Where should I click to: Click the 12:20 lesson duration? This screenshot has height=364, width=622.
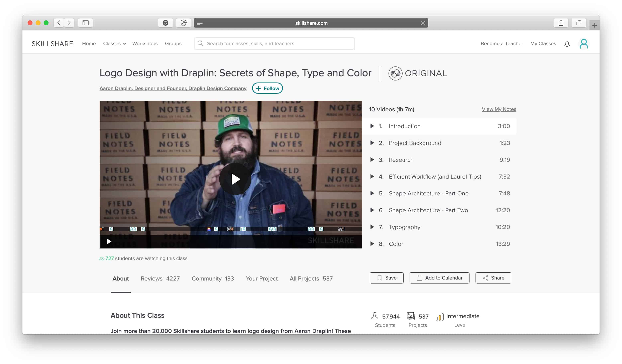(x=503, y=210)
